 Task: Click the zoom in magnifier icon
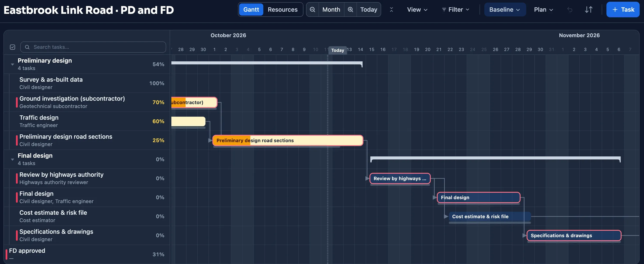tap(350, 10)
